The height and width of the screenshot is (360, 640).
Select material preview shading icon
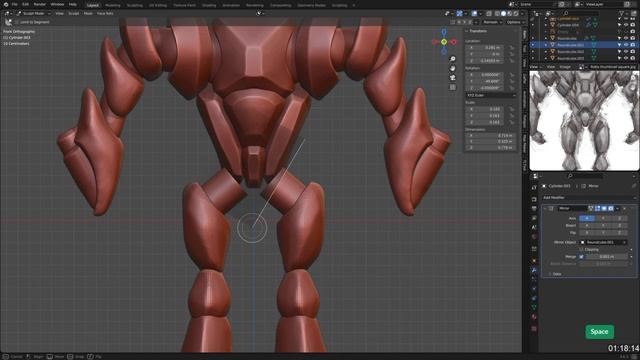(x=509, y=13)
